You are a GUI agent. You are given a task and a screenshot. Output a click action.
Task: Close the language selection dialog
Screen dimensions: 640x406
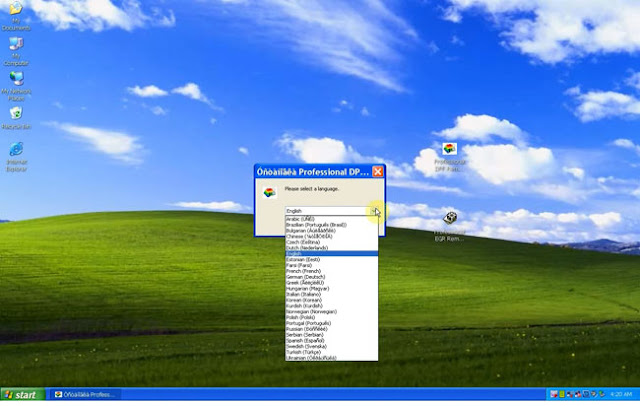pos(378,171)
